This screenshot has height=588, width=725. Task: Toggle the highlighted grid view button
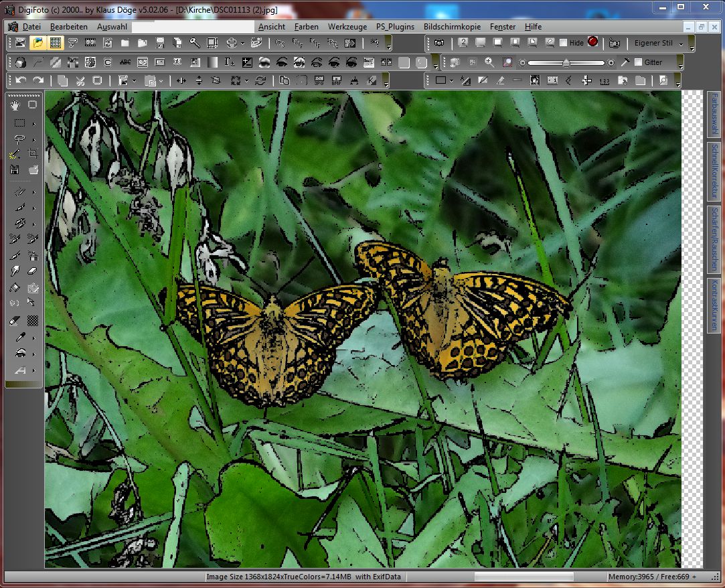[x=56, y=43]
